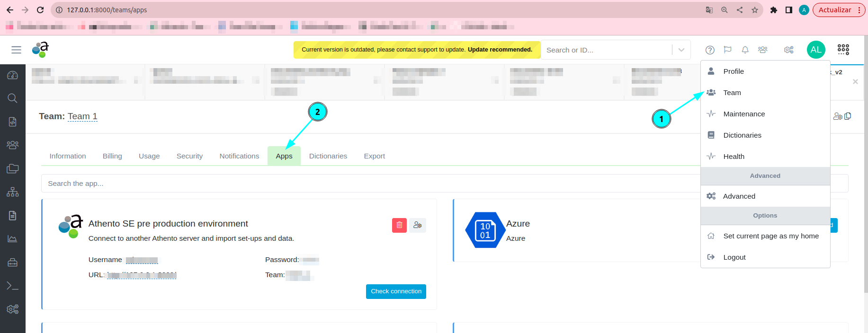Switch to the Security tab
The width and height of the screenshot is (868, 333).
pyautogui.click(x=189, y=156)
